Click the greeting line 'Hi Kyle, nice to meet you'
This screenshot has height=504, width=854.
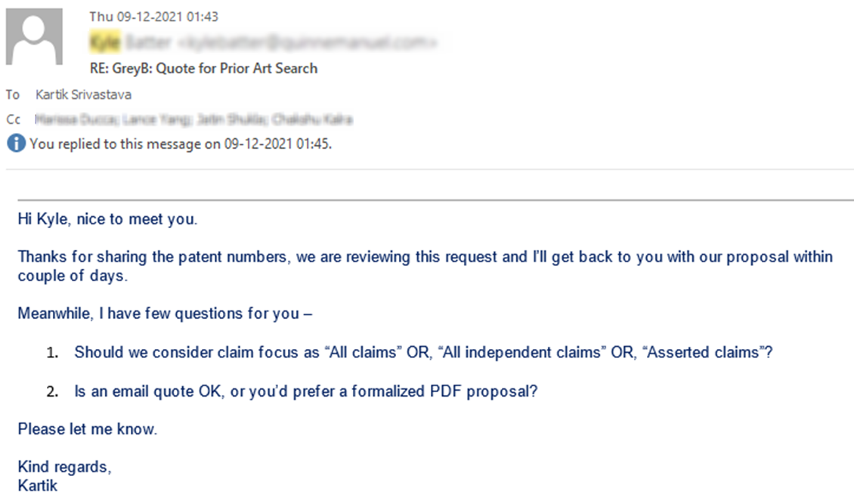(x=108, y=219)
